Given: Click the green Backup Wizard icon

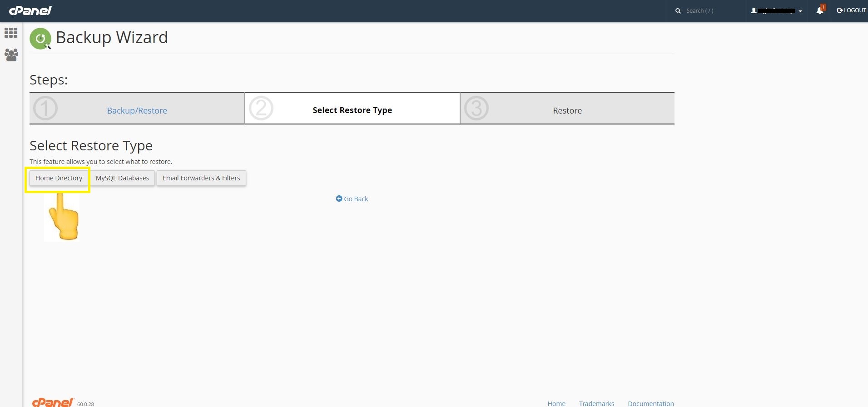Looking at the screenshot, I should coord(40,39).
